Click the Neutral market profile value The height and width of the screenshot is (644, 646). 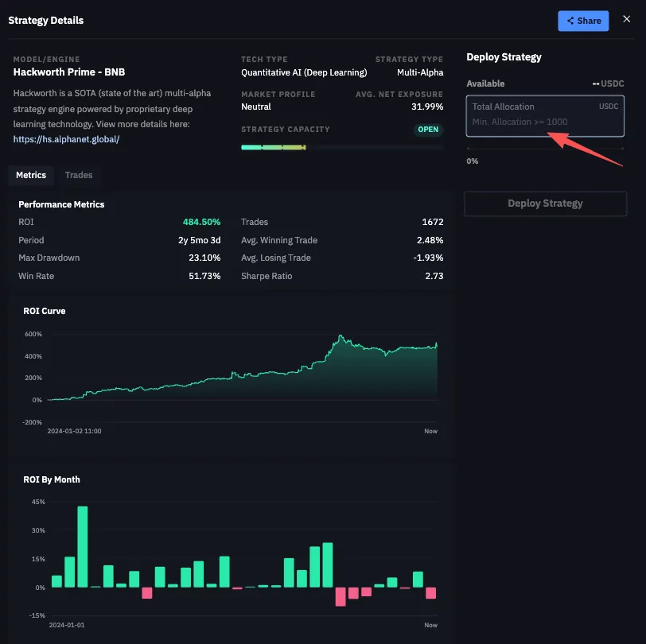[x=256, y=107]
